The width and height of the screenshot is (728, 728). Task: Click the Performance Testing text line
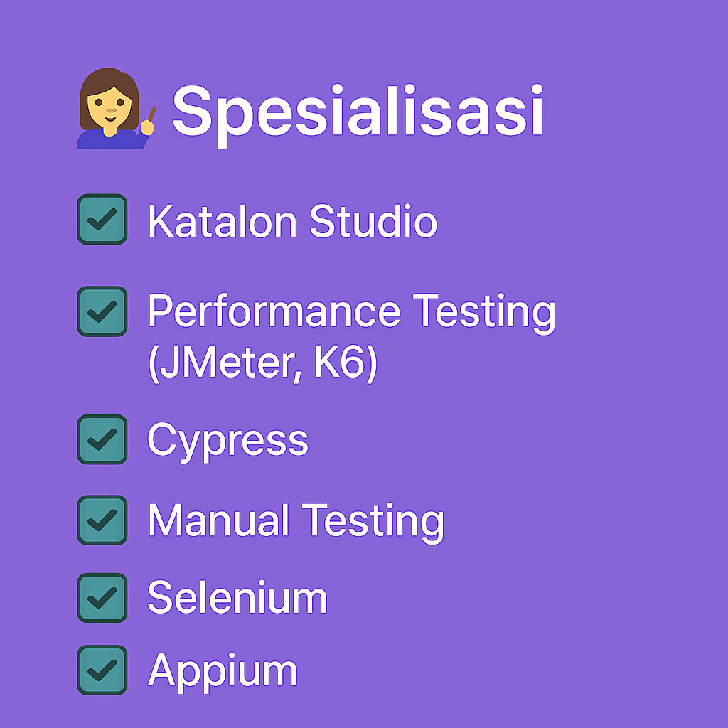(351, 313)
